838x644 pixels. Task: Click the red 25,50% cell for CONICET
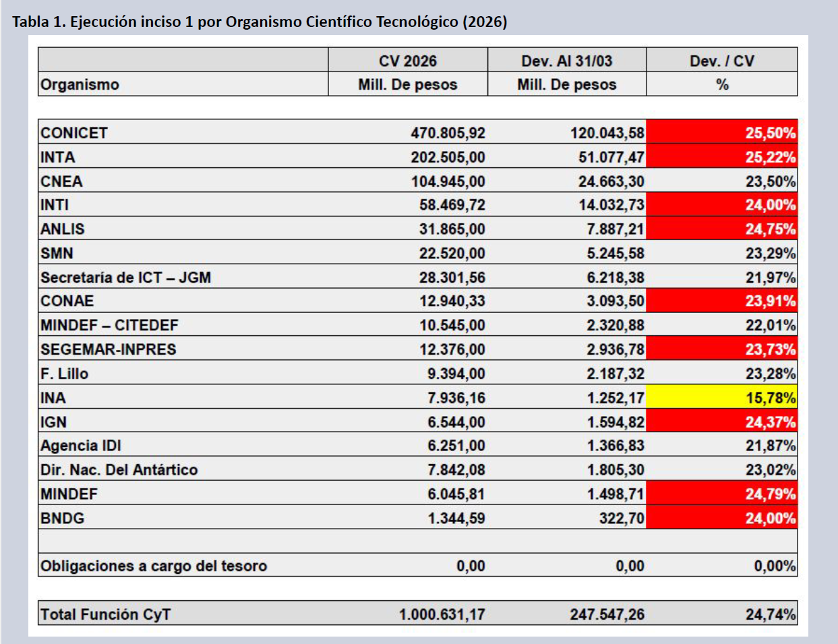tap(721, 133)
